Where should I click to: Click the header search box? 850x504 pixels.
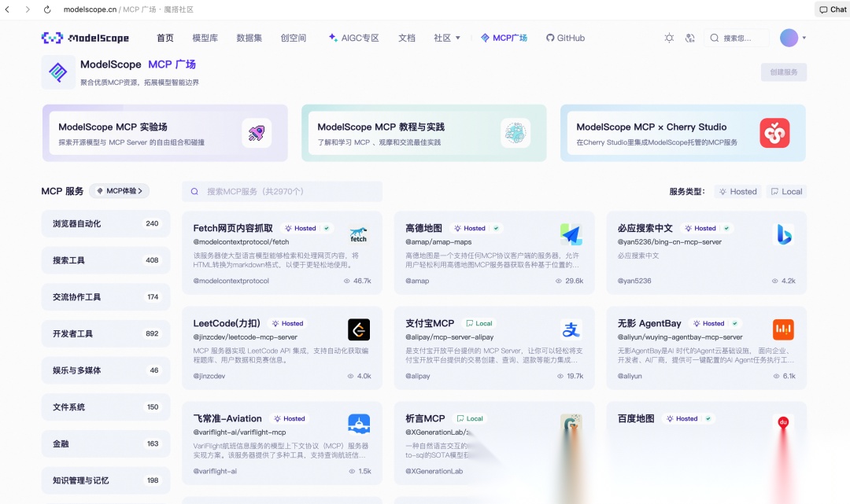737,38
